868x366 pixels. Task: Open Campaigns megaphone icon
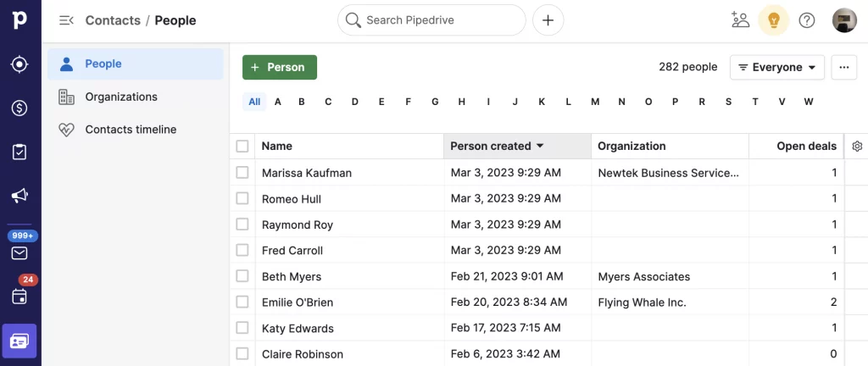pos(19,197)
